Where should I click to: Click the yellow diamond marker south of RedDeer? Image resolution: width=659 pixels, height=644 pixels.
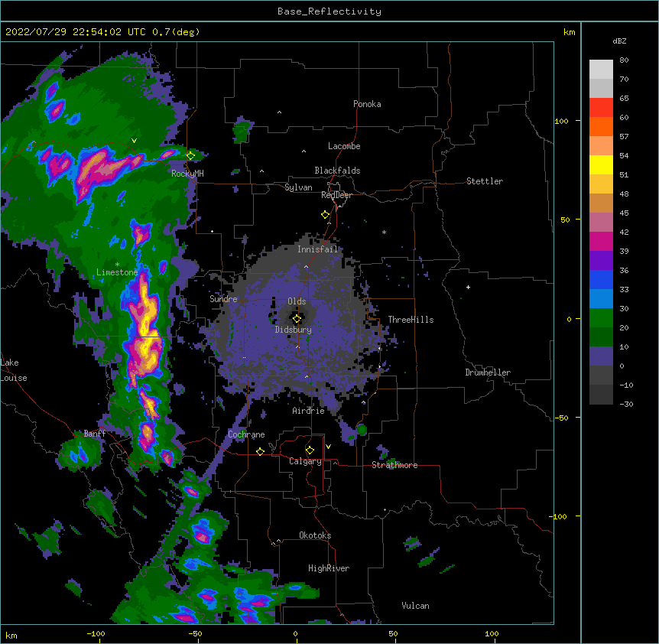tap(325, 214)
